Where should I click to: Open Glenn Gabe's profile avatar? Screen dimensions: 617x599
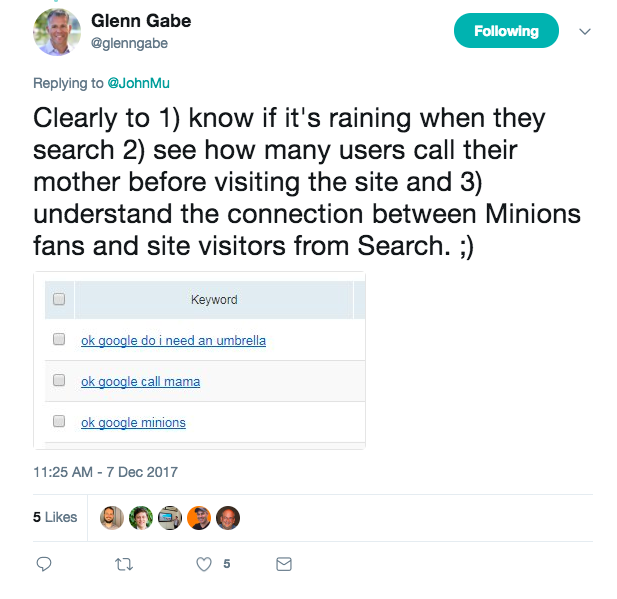pyautogui.click(x=57, y=31)
